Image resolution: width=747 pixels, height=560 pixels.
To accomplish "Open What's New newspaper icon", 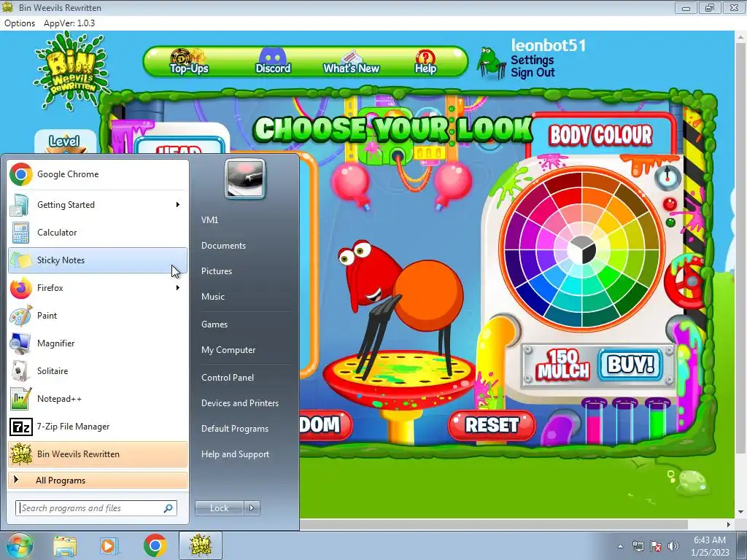I will [x=352, y=57].
